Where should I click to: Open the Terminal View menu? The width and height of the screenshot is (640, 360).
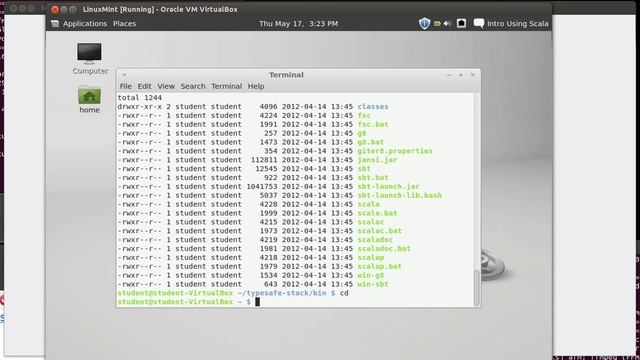coord(166,86)
